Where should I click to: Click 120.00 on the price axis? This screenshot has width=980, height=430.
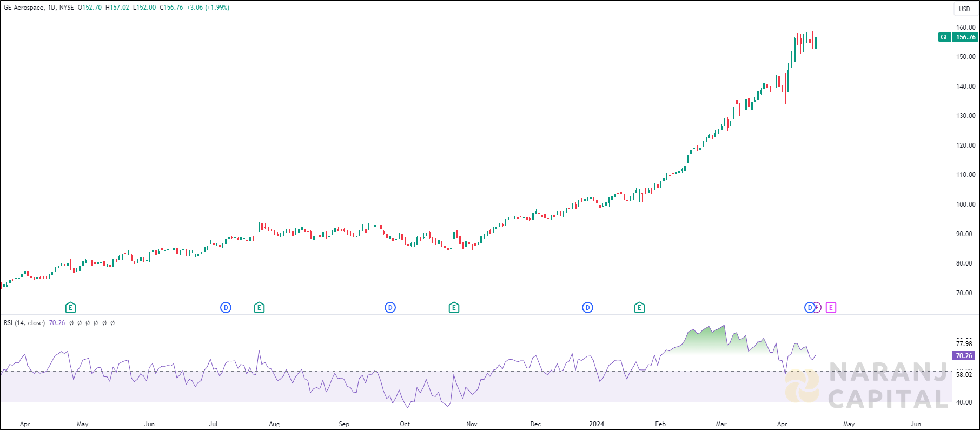pyautogui.click(x=965, y=145)
